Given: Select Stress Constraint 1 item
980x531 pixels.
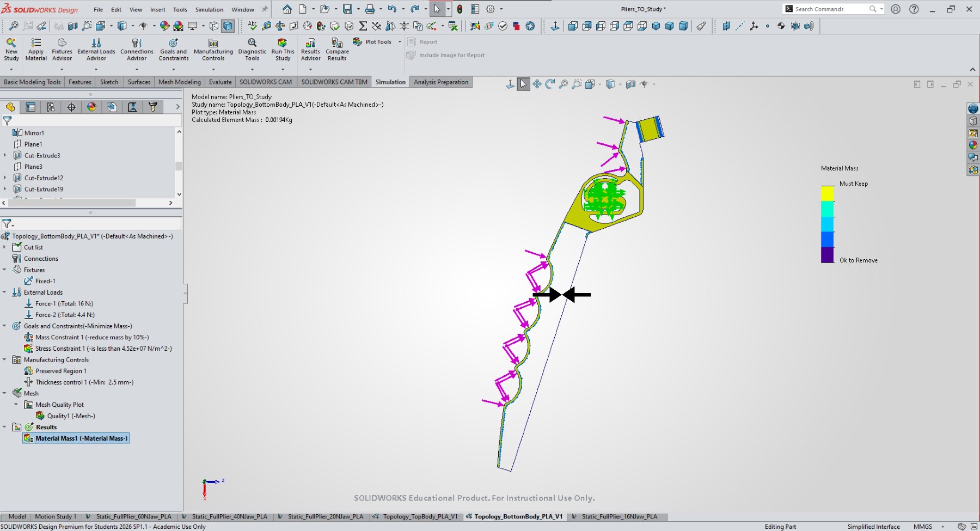Looking at the screenshot, I should (98, 349).
